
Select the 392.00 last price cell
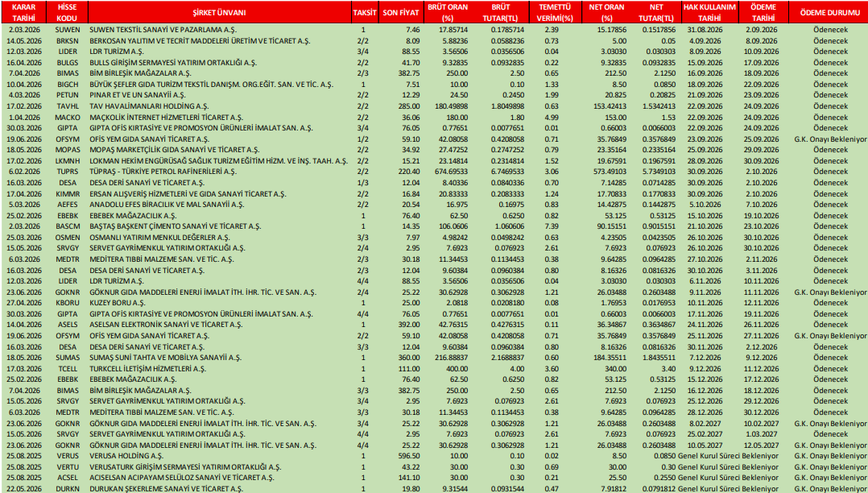(x=410, y=325)
